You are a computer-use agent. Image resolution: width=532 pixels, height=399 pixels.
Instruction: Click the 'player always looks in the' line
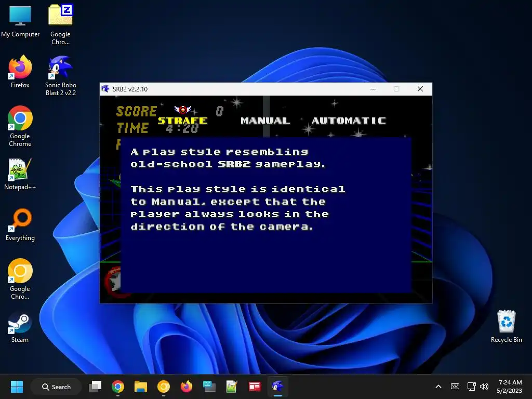point(230,214)
